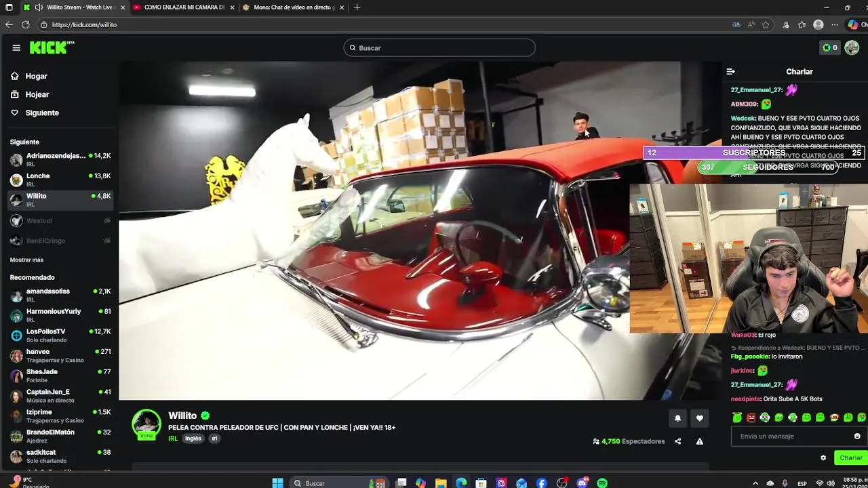Image resolution: width=868 pixels, height=488 pixels.
Task: Go back in the browser
Action: (9, 24)
